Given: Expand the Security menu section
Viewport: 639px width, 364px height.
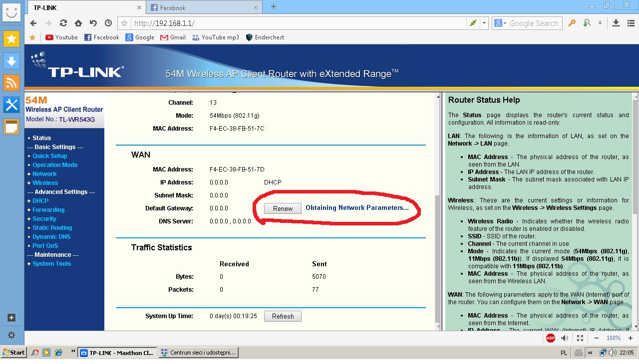Looking at the screenshot, I should coord(44,219).
